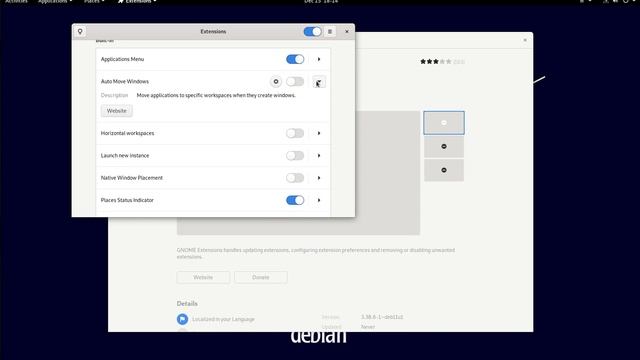Click the Horizontal workspaces label
640x360 pixels.
[127, 133]
